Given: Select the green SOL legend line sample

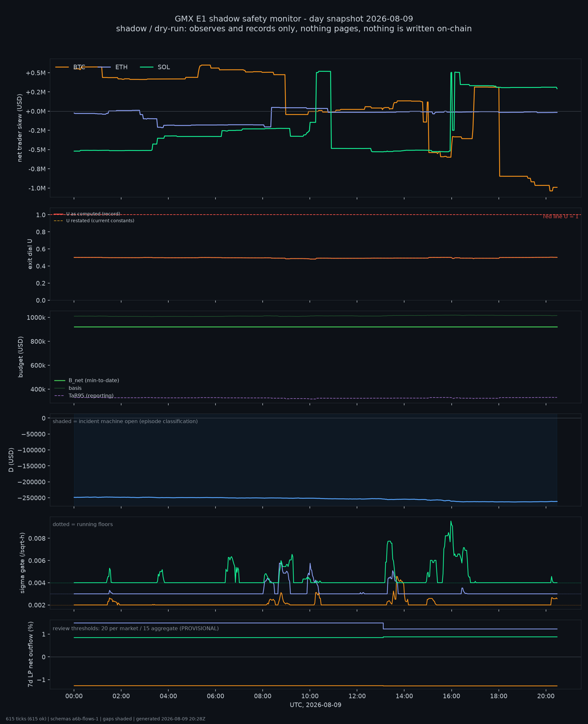Looking at the screenshot, I should click(147, 67).
